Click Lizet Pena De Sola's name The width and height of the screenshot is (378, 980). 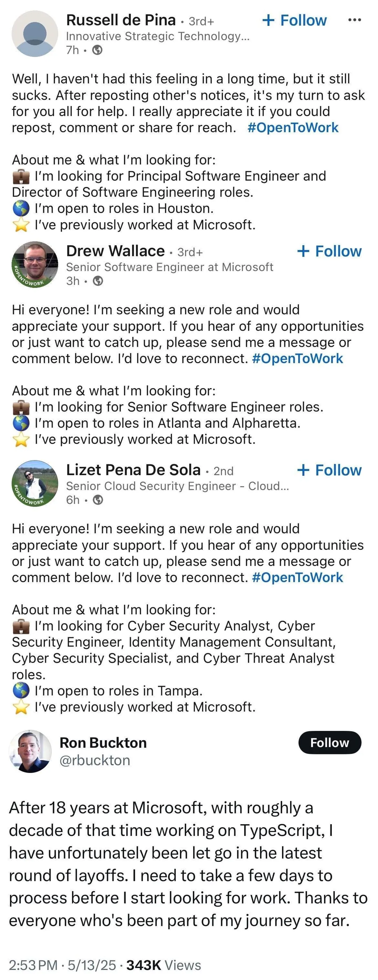(x=134, y=470)
